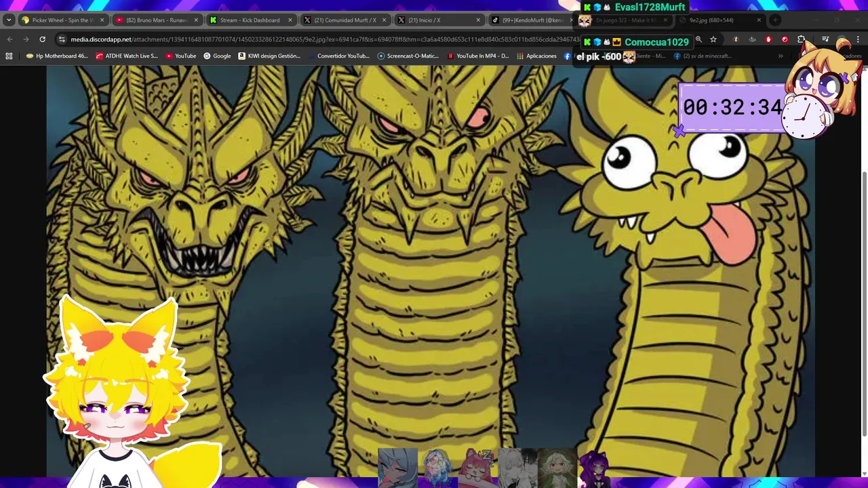Image resolution: width=868 pixels, height=488 pixels.
Task: Open the red hand extension icon
Action: pos(768,39)
